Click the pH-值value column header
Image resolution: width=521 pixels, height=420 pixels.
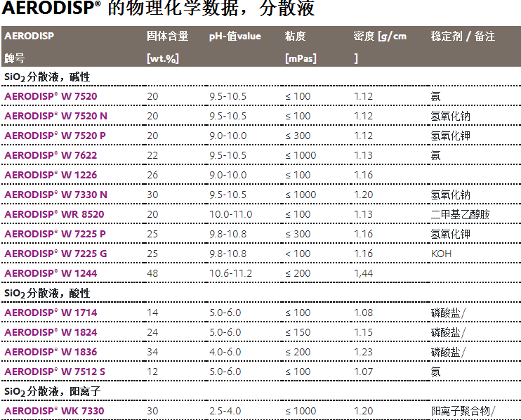pos(235,36)
